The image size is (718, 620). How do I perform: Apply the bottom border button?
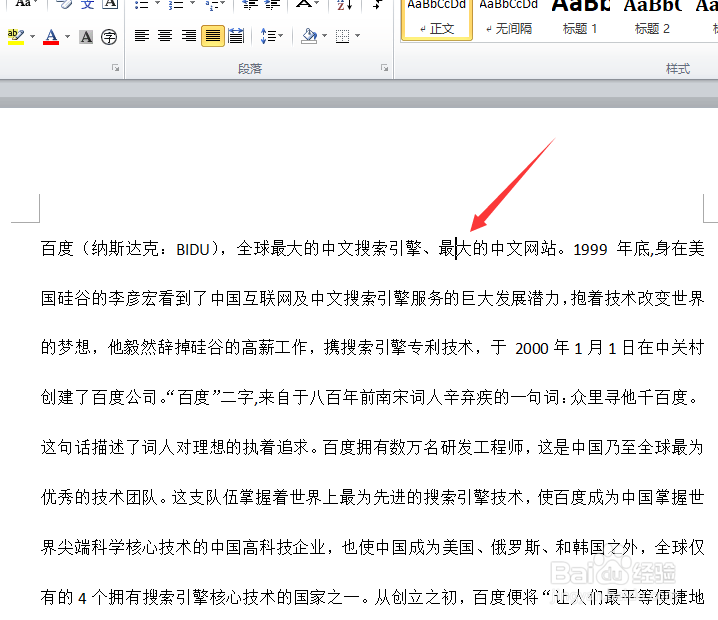343,36
